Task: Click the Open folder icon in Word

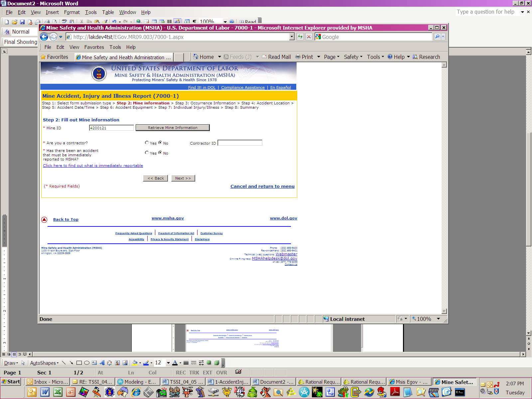Action: pyautogui.click(x=14, y=22)
